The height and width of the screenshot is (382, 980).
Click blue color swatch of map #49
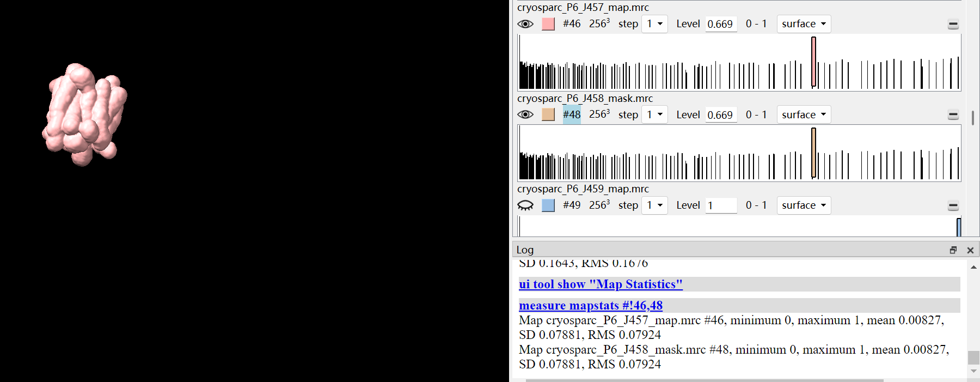[548, 205]
